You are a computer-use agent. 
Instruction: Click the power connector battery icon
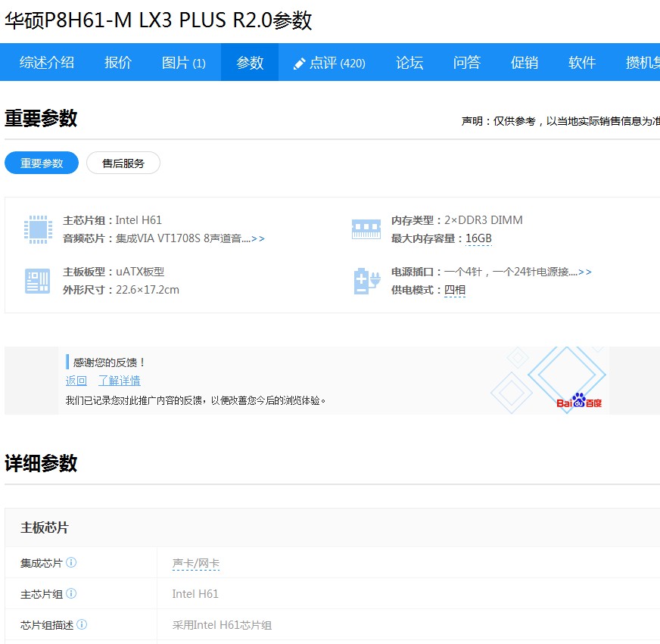366,281
